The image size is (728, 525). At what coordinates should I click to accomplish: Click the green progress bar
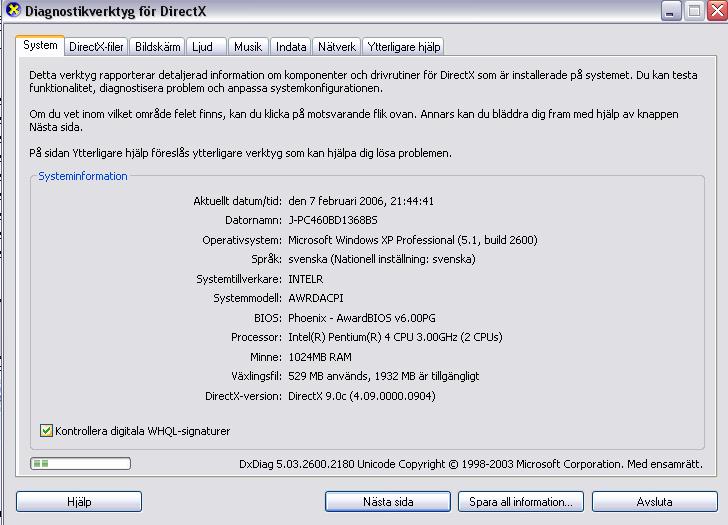coord(80,463)
